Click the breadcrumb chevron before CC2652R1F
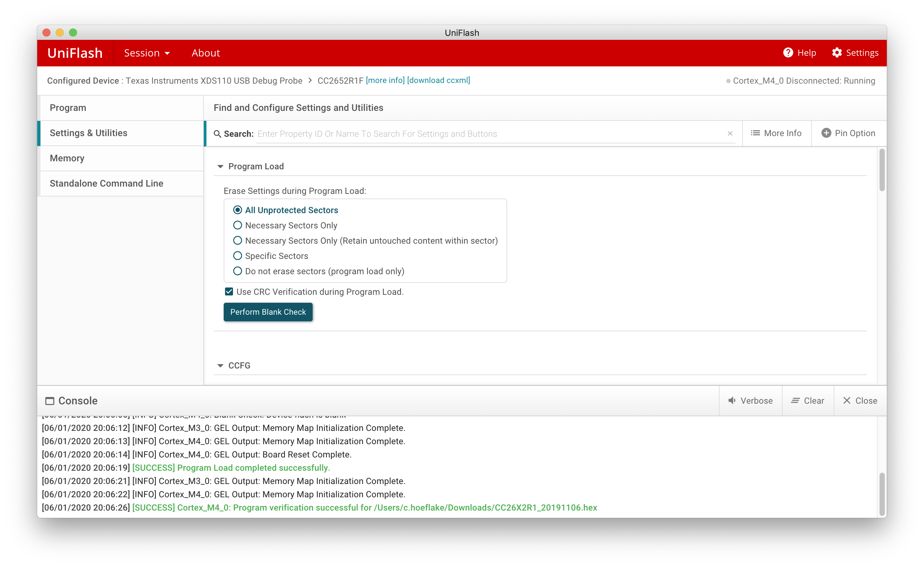924x567 pixels. click(310, 80)
